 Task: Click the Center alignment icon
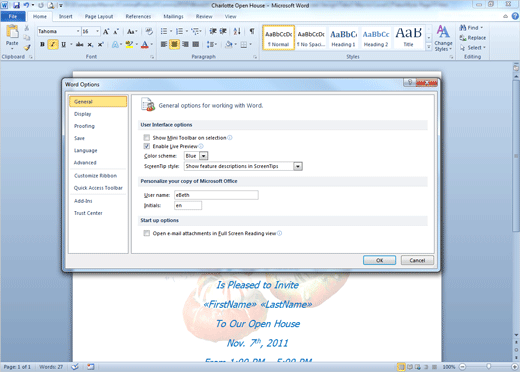(x=174, y=44)
